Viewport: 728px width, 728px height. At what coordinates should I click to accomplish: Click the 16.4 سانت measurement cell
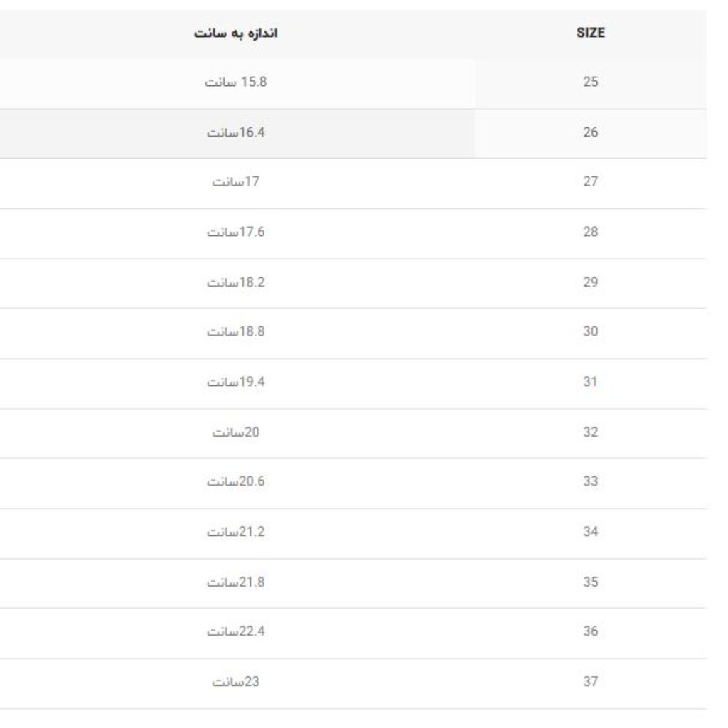(x=236, y=133)
